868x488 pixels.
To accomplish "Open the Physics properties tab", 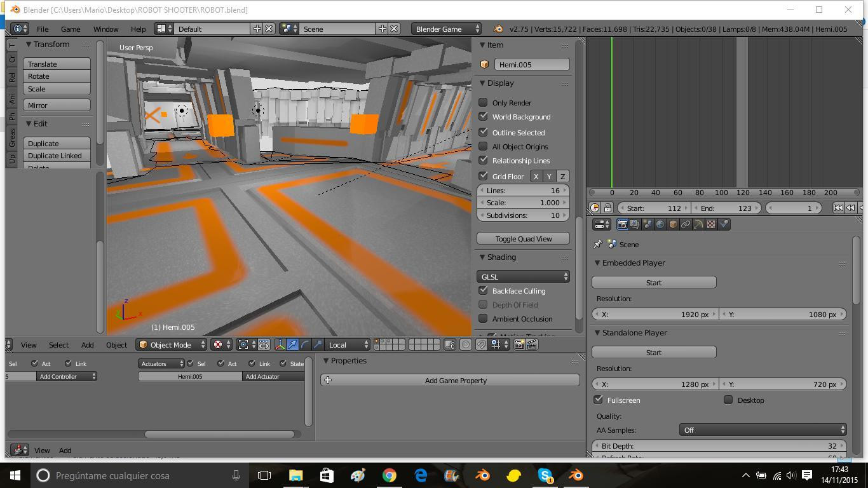I will pos(724,224).
